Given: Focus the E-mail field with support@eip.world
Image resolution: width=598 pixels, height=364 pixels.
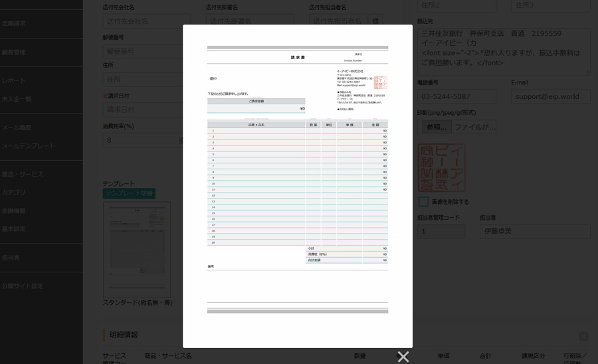Looking at the screenshot, I should click(550, 96).
